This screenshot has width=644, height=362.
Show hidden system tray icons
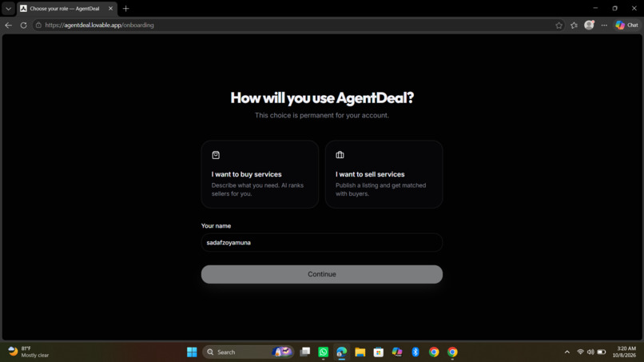pyautogui.click(x=566, y=352)
